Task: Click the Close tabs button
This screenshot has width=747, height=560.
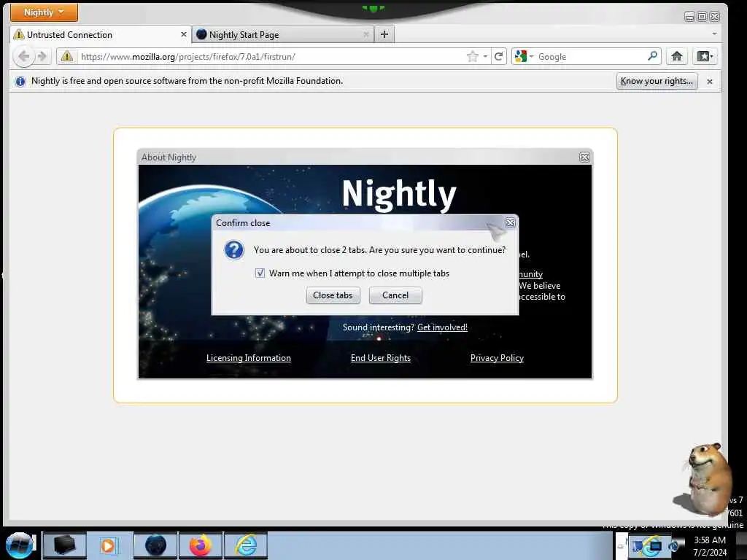Action: click(333, 295)
